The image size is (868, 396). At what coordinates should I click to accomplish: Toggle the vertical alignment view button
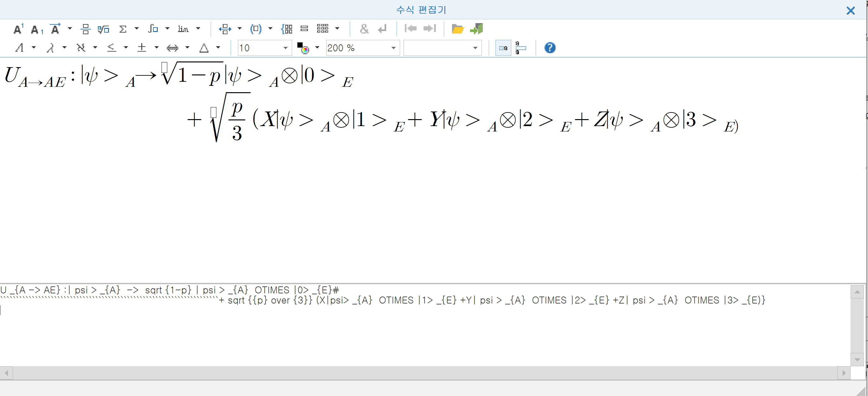click(x=520, y=48)
